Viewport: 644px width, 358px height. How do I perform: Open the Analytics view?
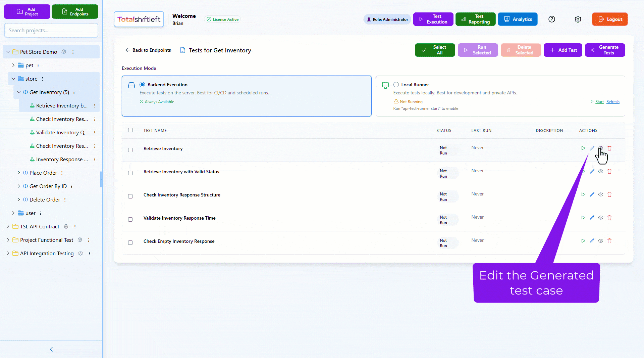tap(518, 19)
